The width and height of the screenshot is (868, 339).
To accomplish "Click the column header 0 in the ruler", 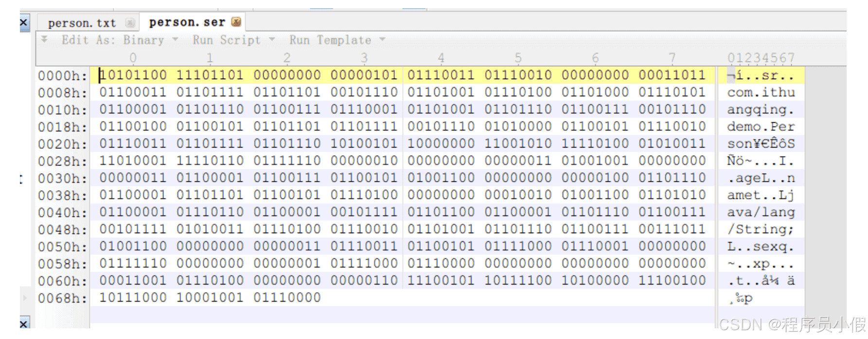I will 133,58.
